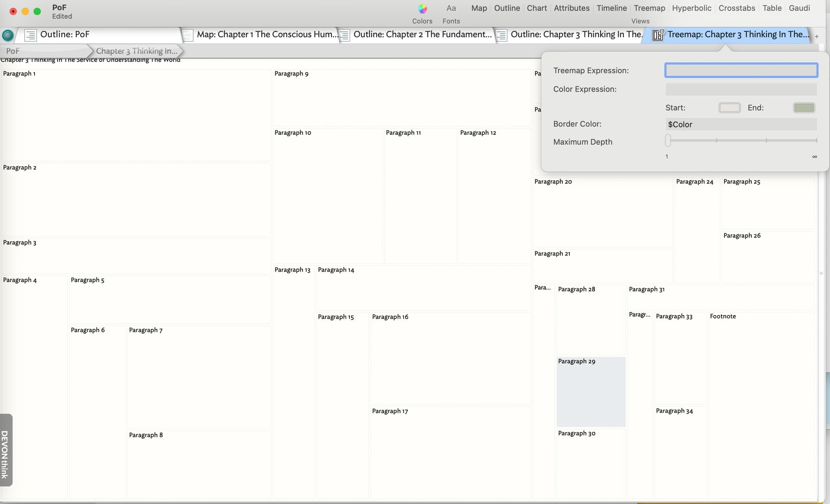Select Paragraph 17 tile
The image size is (830, 504).
(450, 453)
